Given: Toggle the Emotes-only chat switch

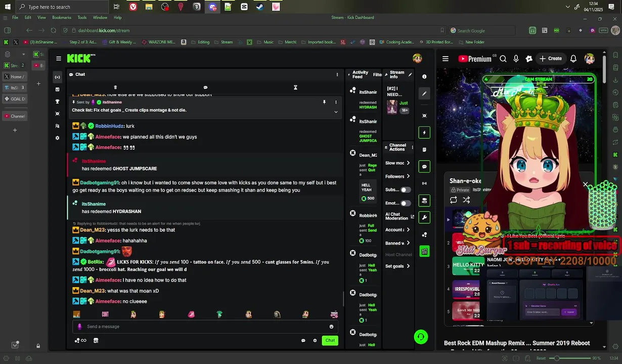Looking at the screenshot, I should (x=406, y=203).
